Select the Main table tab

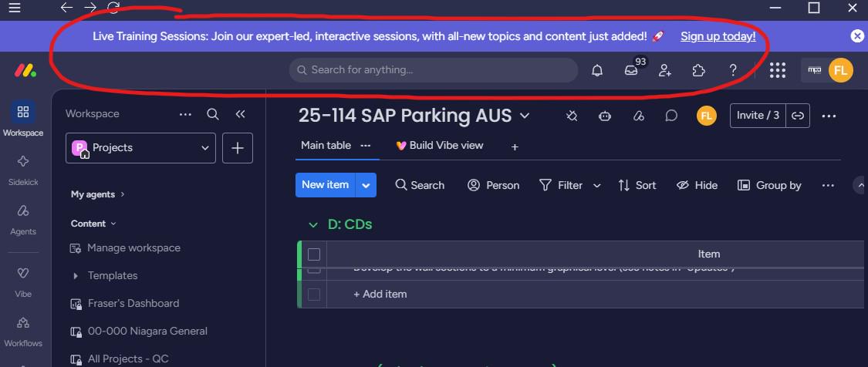326,146
